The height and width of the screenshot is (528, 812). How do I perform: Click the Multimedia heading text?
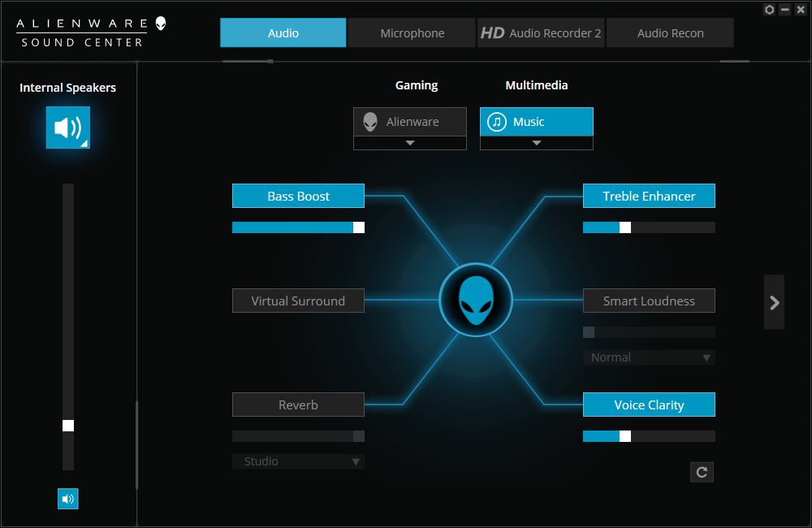tap(537, 85)
